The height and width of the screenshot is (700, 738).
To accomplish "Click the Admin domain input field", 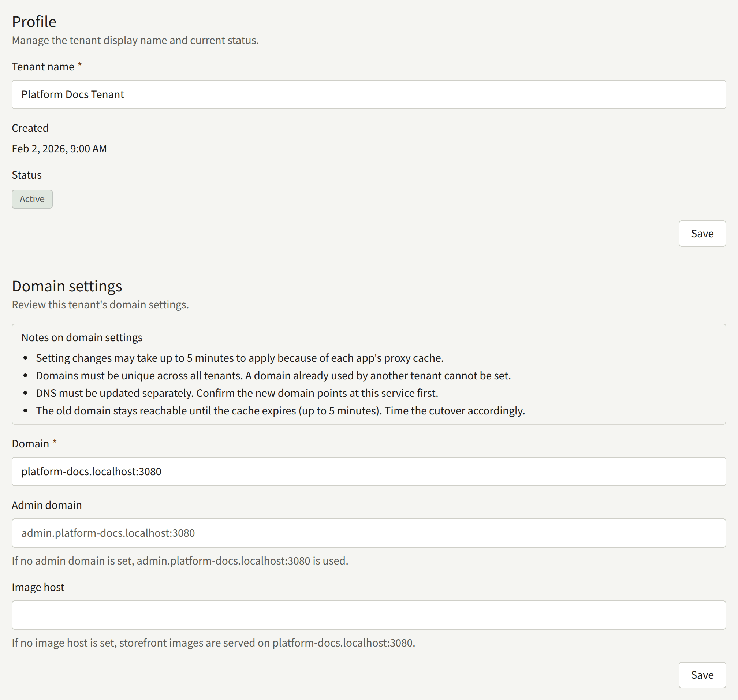I will click(x=369, y=533).
